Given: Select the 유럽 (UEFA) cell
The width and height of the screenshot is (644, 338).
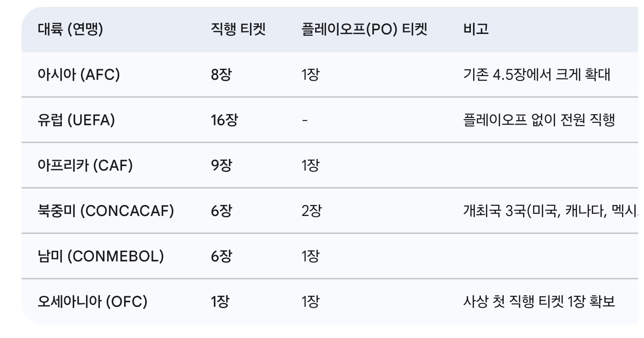Looking at the screenshot, I should coord(76,120).
